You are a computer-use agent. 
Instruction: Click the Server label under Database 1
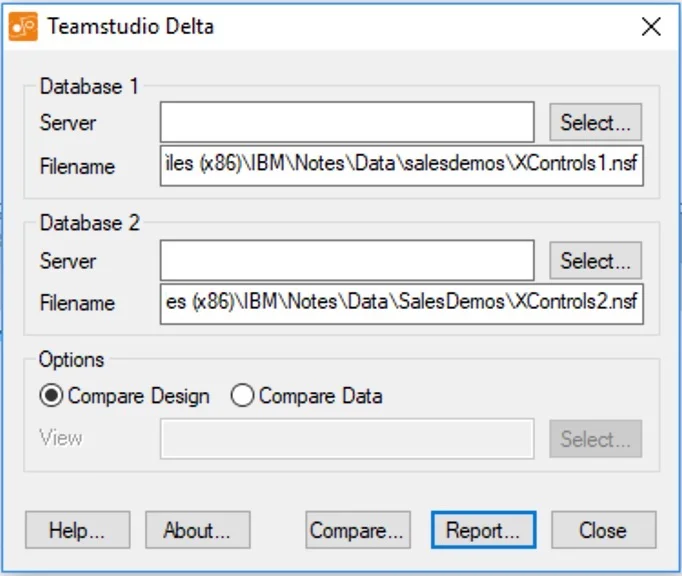pos(68,123)
